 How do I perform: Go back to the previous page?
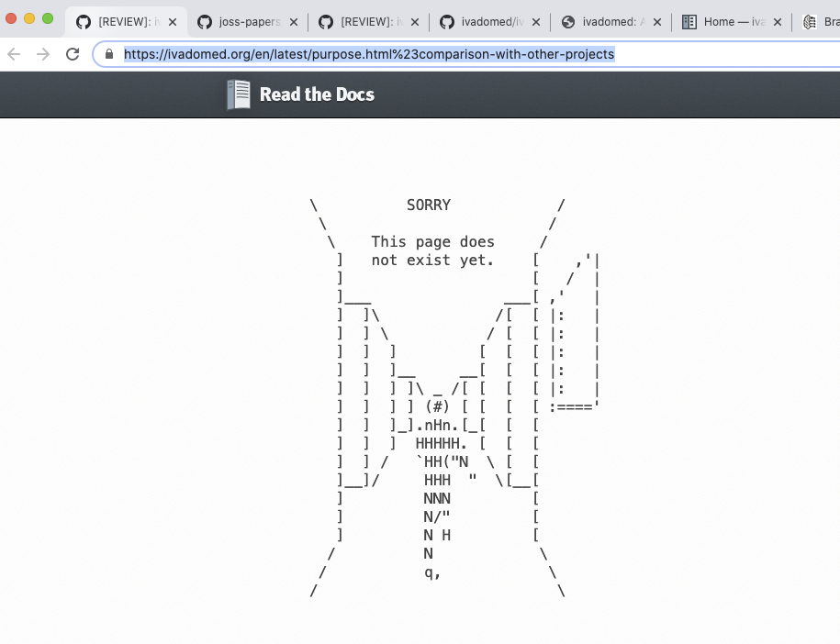point(14,54)
